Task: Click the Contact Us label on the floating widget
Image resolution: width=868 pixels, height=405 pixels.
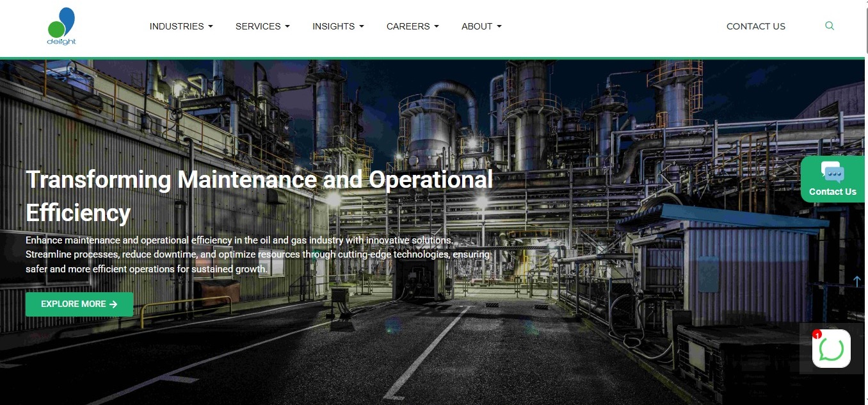Action: point(832,192)
